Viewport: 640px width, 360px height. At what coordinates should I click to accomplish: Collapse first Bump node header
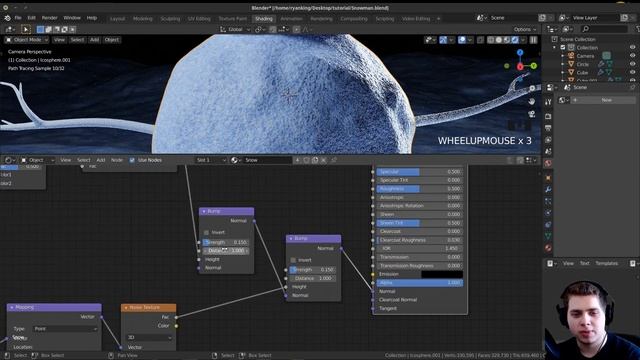click(204, 211)
